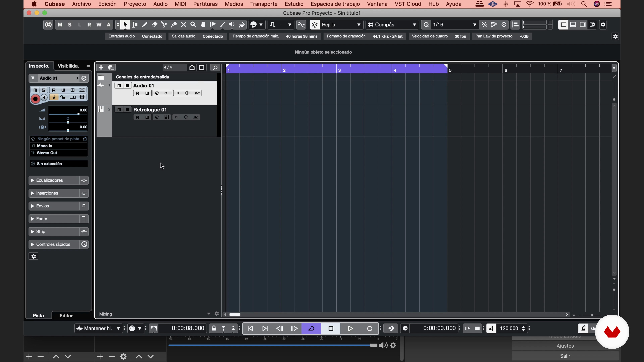Solo the Retrologue 01 track

[x=127, y=109]
